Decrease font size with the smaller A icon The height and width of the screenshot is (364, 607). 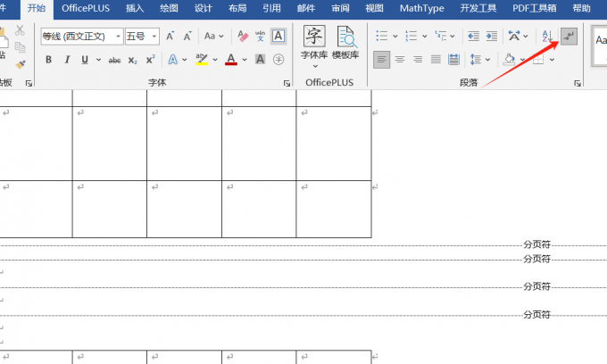tap(187, 37)
